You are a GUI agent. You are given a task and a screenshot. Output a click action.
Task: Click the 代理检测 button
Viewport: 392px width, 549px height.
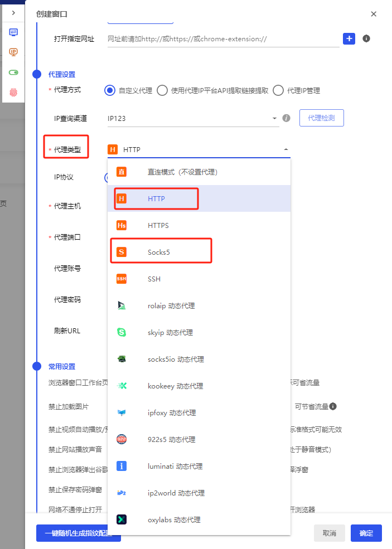[321, 118]
